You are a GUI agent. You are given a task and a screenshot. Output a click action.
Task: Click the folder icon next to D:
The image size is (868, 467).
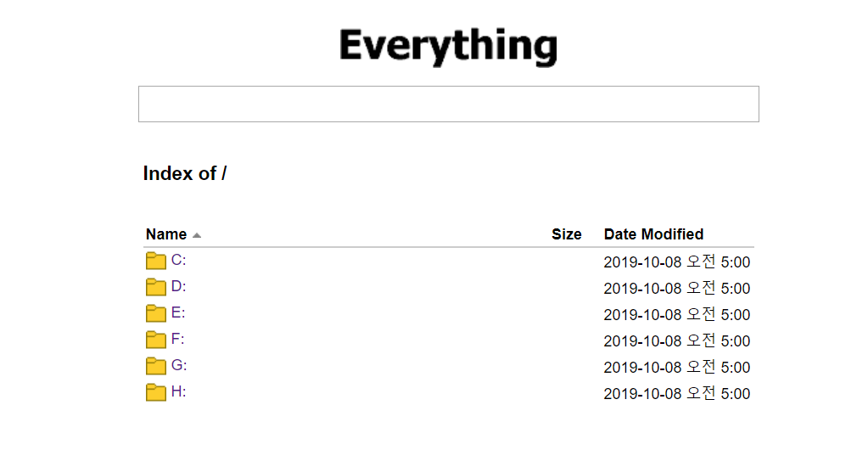click(x=155, y=287)
